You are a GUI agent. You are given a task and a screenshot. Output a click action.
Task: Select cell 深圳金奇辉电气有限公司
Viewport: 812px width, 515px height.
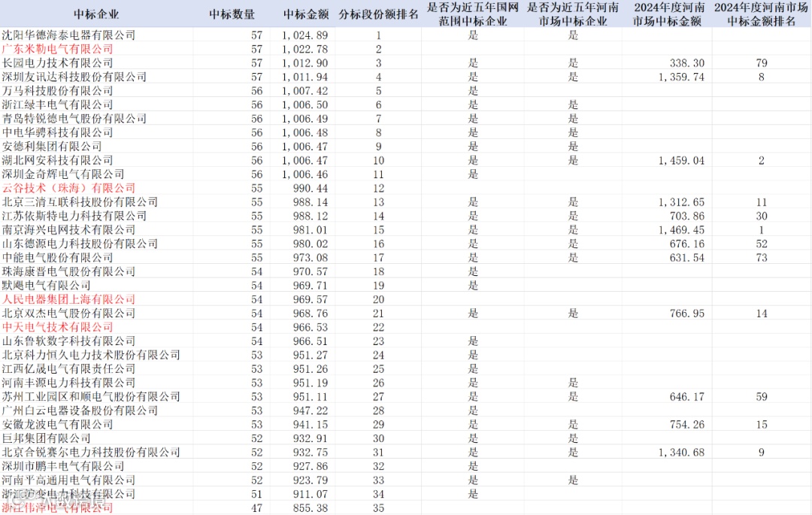coord(63,174)
